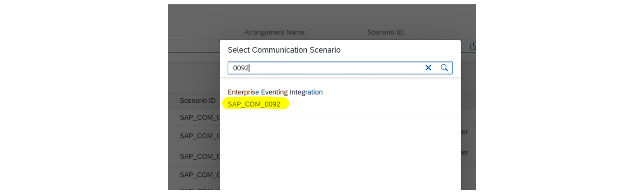Click the Arrangement Name label in background
Screen dimensions: 644x194
275,32
